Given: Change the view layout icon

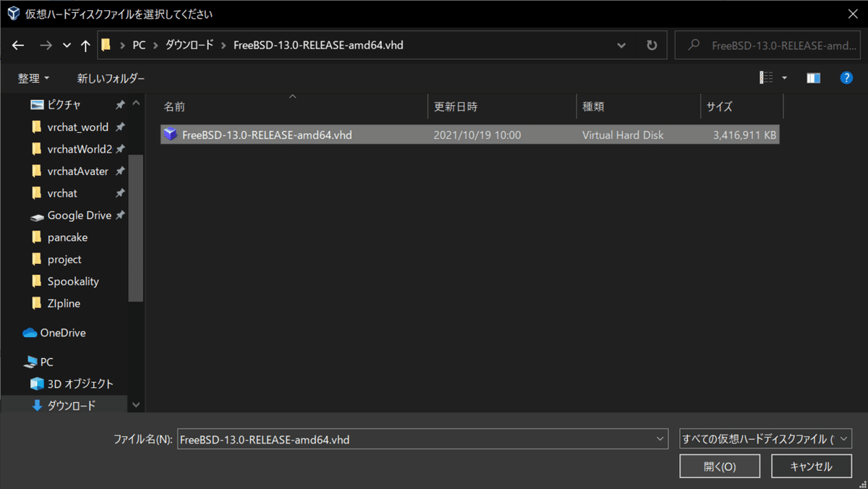Looking at the screenshot, I should [x=766, y=78].
